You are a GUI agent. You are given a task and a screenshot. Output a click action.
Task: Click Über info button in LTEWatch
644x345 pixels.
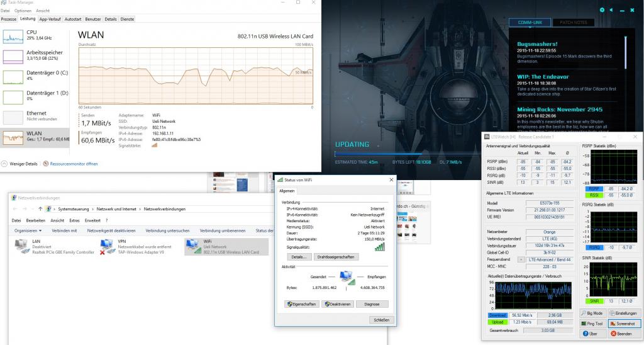pyautogui.click(x=592, y=334)
